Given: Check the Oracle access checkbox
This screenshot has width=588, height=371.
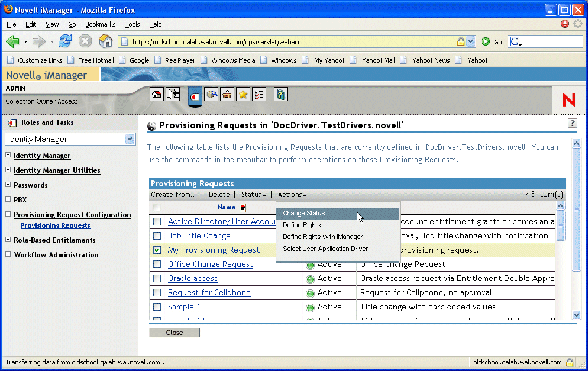Looking at the screenshot, I should point(157,278).
